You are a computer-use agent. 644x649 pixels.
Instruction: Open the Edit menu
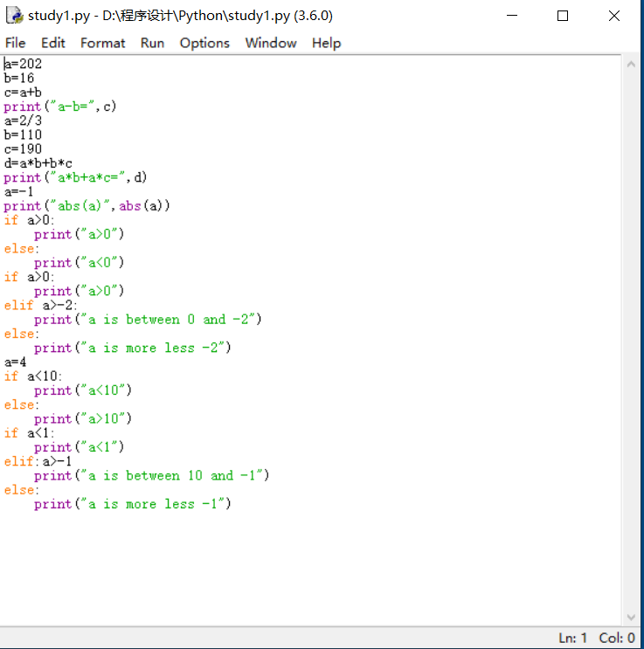click(x=53, y=43)
